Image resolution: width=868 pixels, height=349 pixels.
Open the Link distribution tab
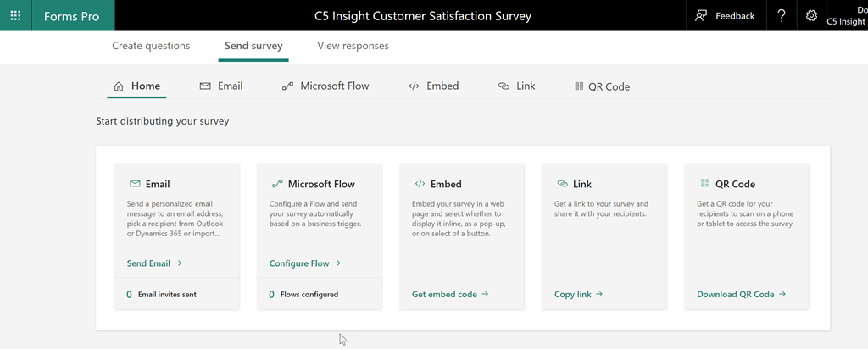516,86
